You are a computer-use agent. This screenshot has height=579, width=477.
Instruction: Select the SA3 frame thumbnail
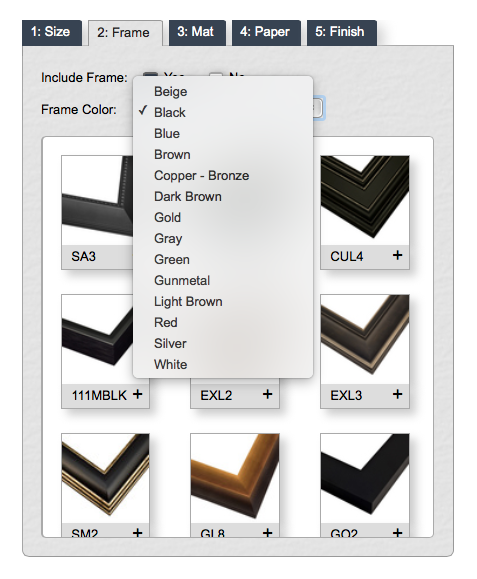click(x=97, y=200)
